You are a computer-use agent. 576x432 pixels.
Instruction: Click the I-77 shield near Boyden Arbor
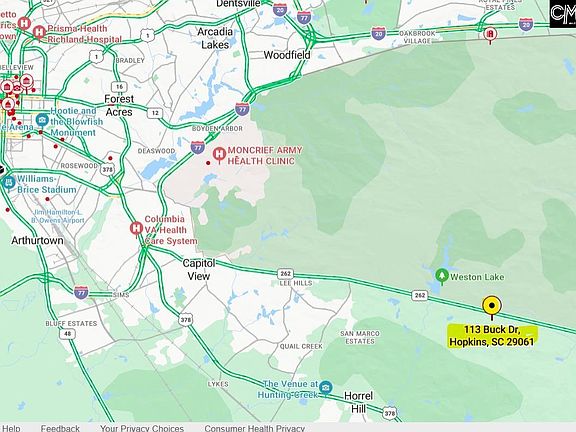198,148
